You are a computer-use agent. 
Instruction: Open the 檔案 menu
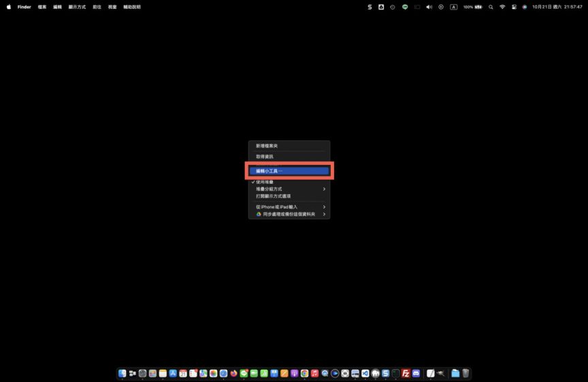pyautogui.click(x=42, y=7)
